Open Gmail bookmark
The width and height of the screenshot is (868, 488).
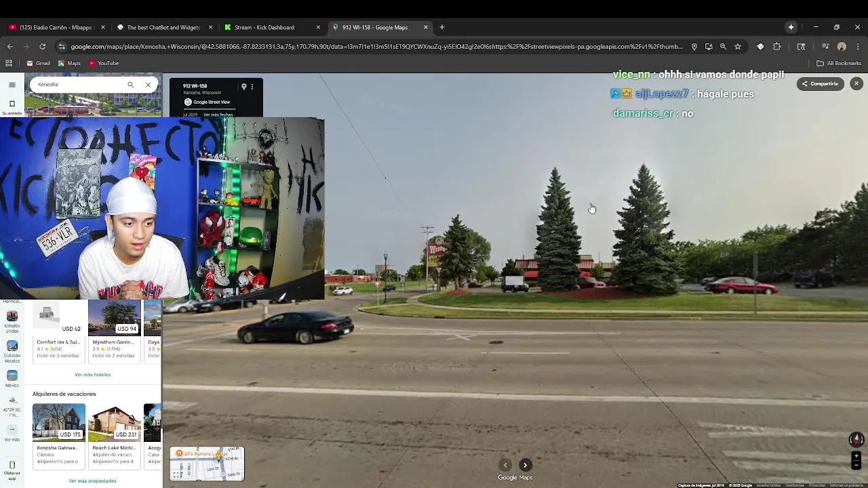click(x=38, y=63)
